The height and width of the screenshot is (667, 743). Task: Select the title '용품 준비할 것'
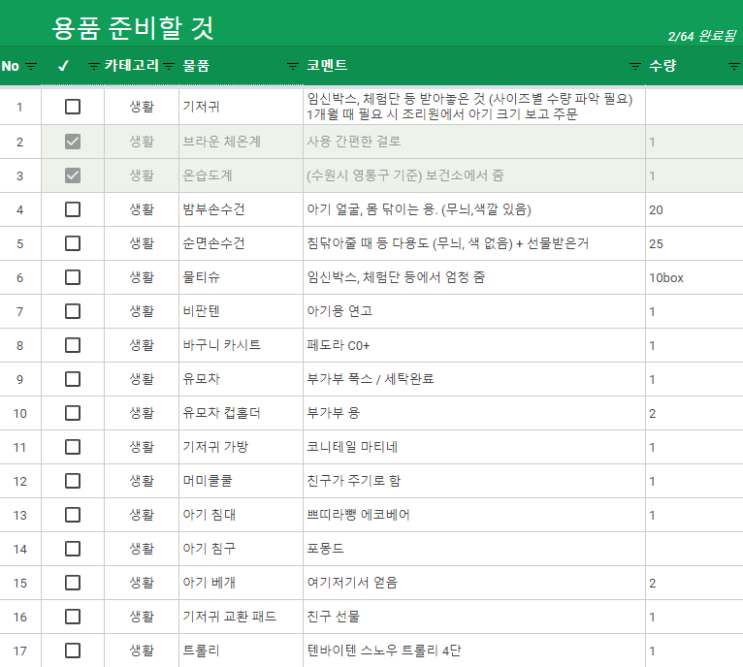133,28
